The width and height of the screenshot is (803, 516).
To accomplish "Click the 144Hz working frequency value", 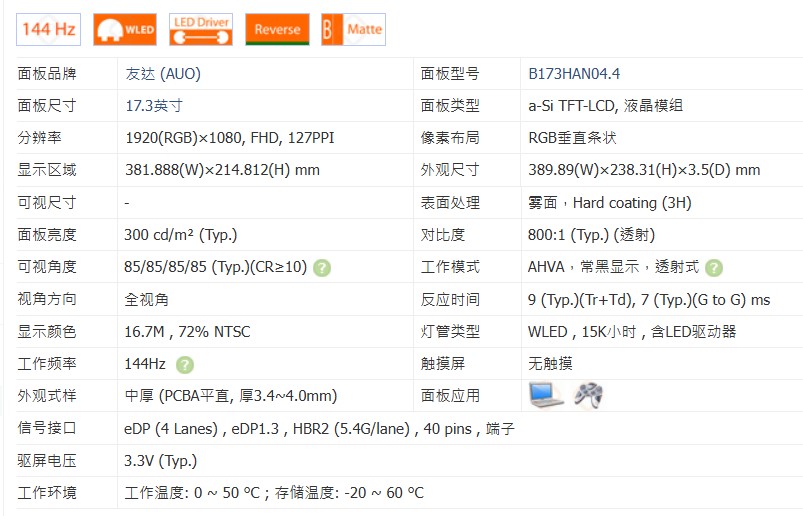I will click(x=145, y=363).
